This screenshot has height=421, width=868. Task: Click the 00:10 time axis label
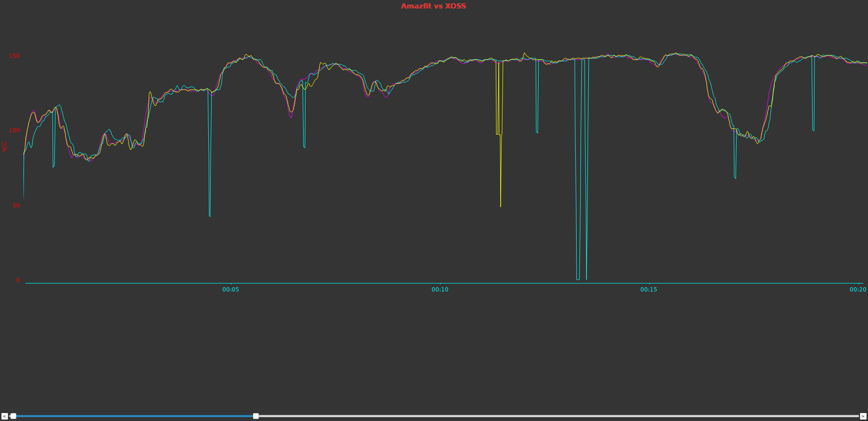[440, 290]
